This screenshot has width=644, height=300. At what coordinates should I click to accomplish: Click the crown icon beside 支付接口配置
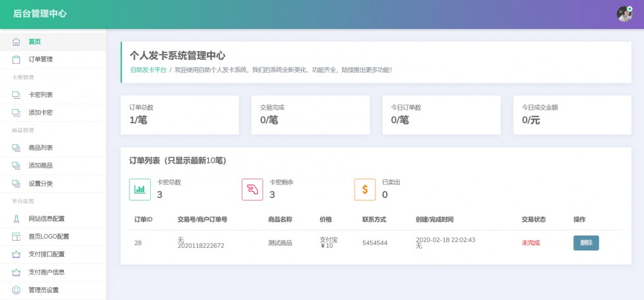pyautogui.click(x=16, y=254)
